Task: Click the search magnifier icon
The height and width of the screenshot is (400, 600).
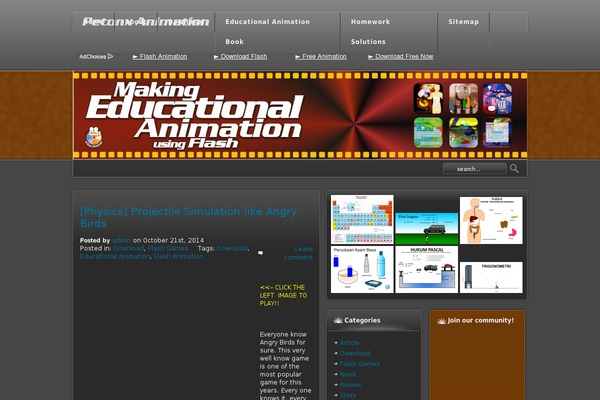Action: point(514,168)
